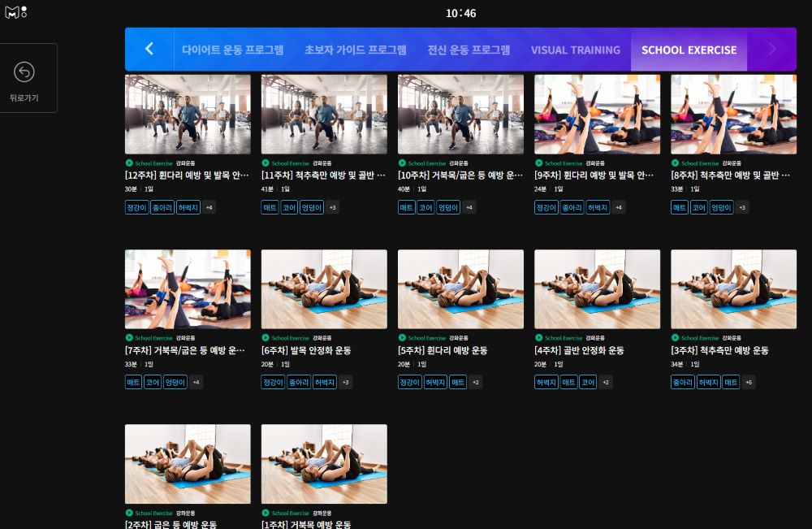Click the 코어 tag on the 11주차 card
Screen dimensions: 812x529
coord(289,207)
